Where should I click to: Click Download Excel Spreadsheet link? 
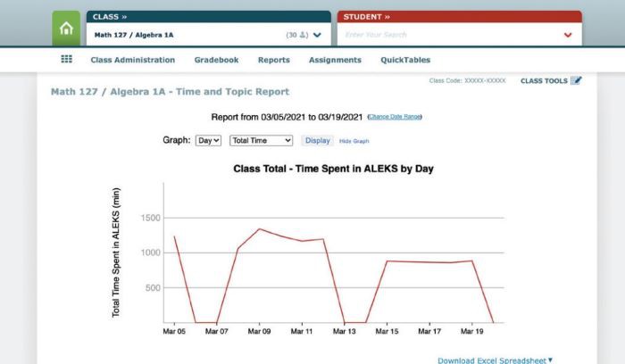495,360
